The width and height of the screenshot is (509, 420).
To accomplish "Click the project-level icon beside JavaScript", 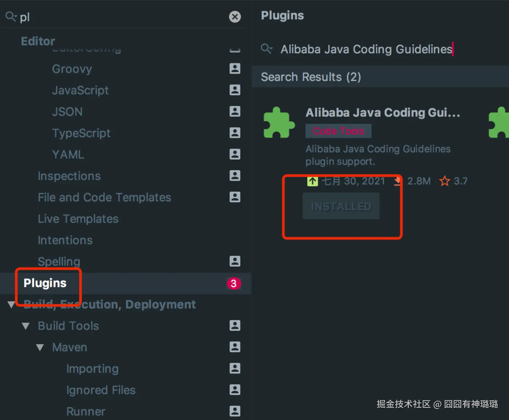I will point(235,90).
